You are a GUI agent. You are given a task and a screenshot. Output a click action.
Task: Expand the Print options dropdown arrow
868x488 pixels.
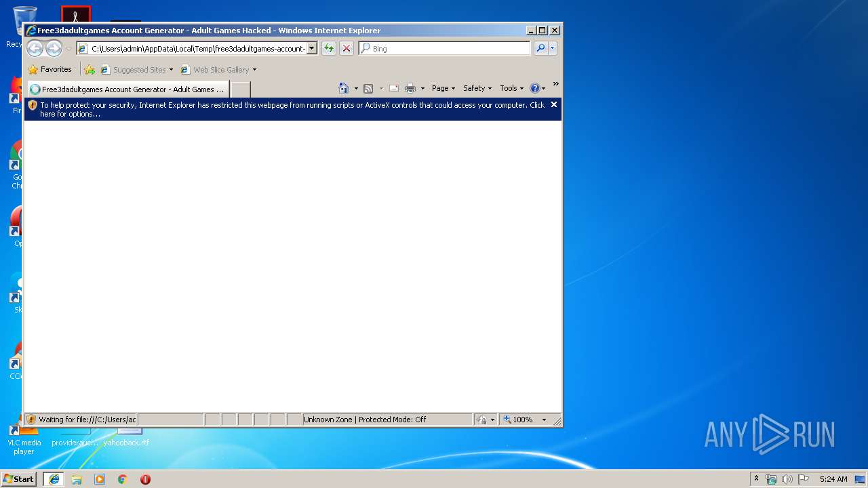pyautogui.click(x=422, y=88)
